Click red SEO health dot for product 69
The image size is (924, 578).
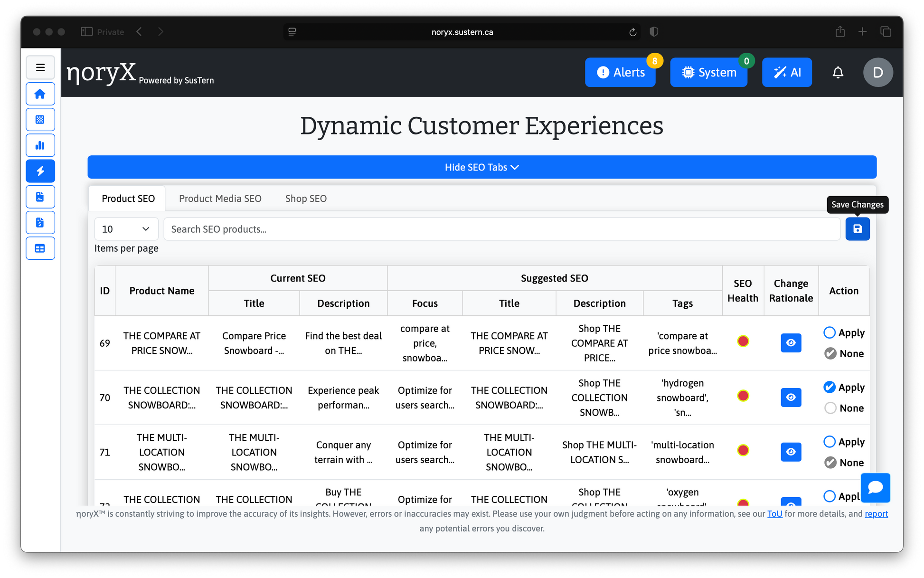(x=743, y=341)
